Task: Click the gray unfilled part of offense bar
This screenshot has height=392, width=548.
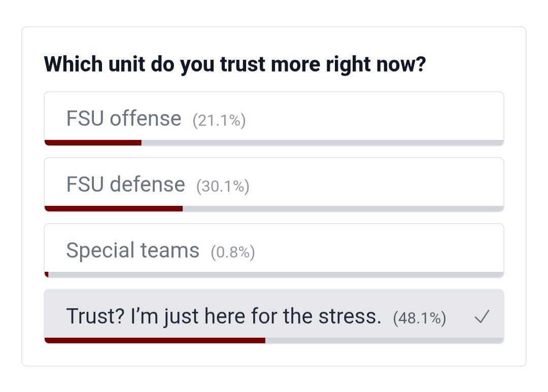Action: point(322,142)
